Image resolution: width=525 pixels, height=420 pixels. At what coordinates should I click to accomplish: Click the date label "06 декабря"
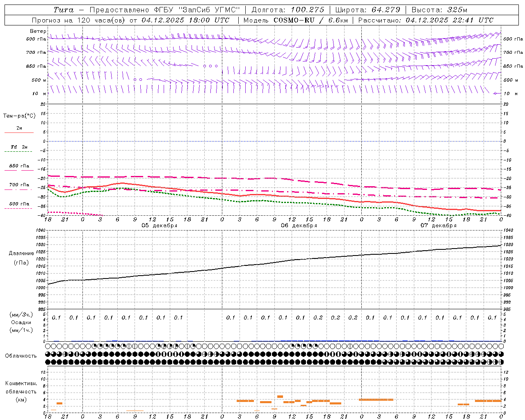click(299, 226)
